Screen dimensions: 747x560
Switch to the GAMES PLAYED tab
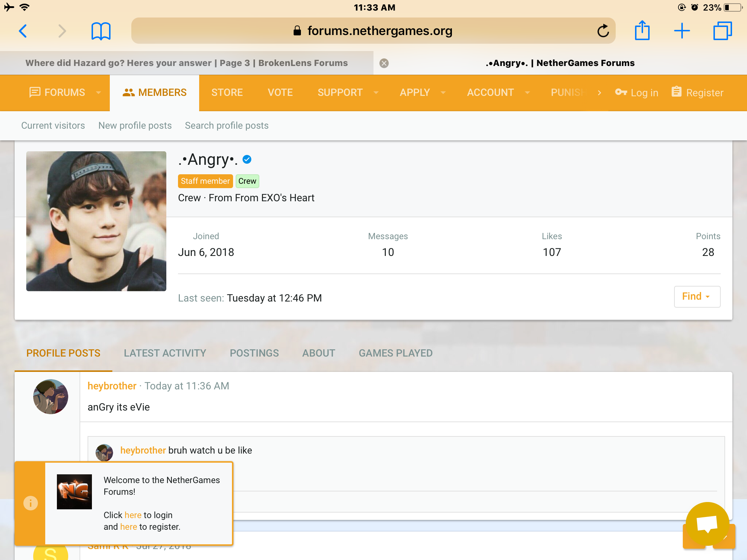[x=396, y=353]
